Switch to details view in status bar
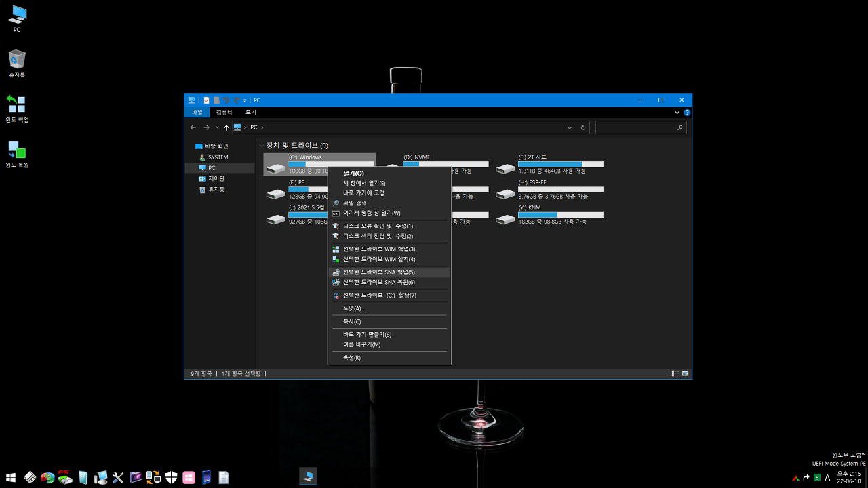 [675, 373]
